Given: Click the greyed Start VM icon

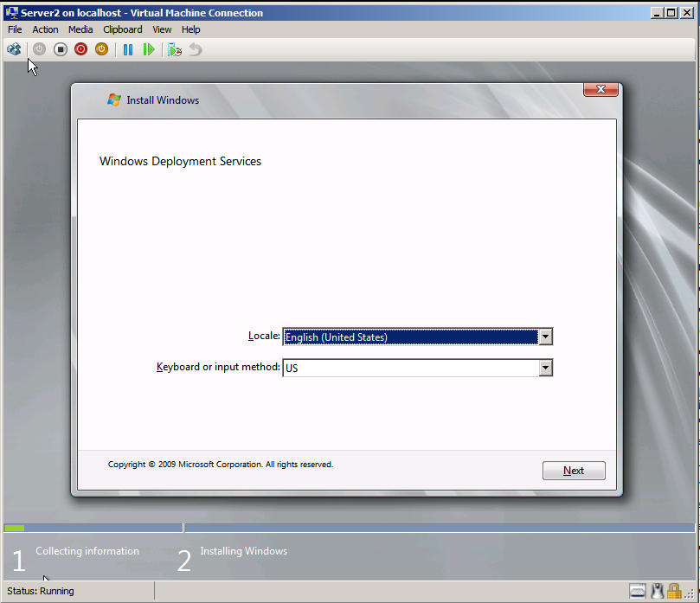Looking at the screenshot, I should [39, 49].
